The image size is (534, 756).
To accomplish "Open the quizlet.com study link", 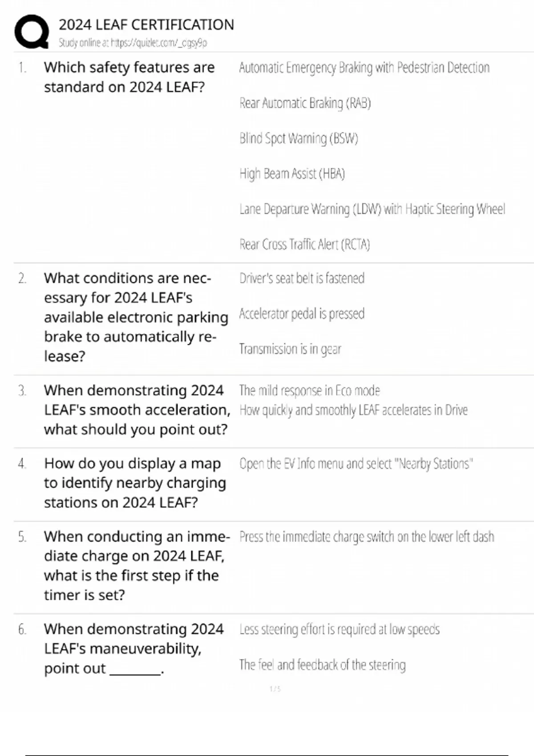I will point(133,43).
